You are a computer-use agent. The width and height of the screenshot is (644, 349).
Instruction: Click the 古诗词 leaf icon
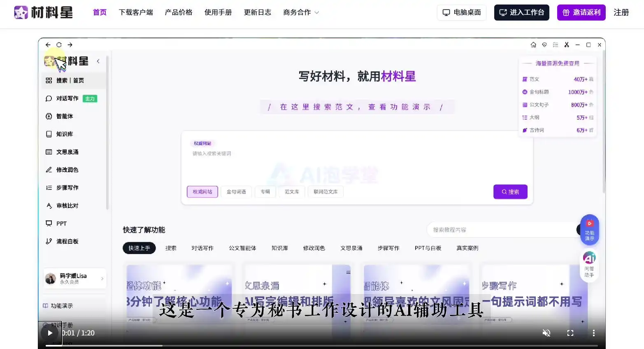point(525,130)
